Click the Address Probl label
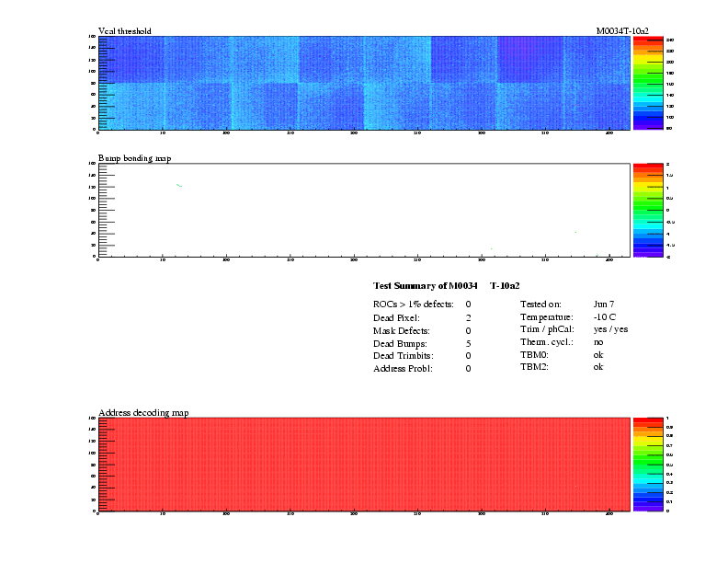 point(403,368)
